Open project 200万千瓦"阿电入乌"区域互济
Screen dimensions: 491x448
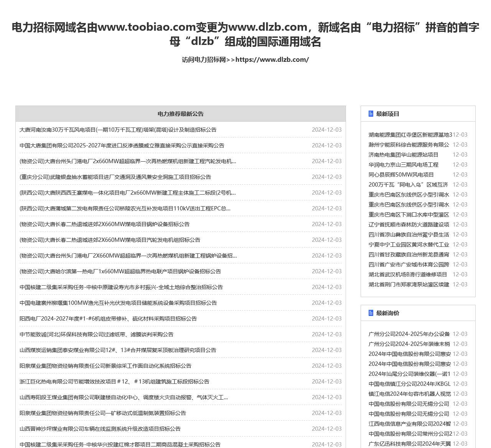[x=409, y=185]
